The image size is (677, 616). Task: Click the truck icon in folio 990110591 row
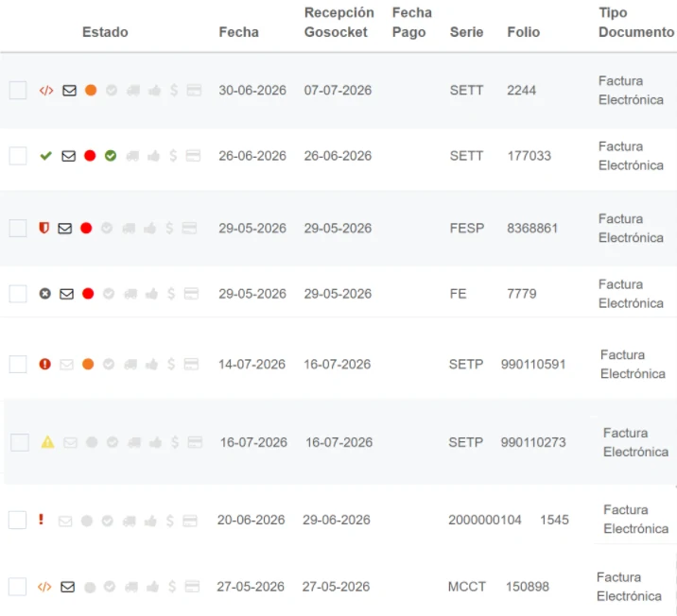(130, 365)
